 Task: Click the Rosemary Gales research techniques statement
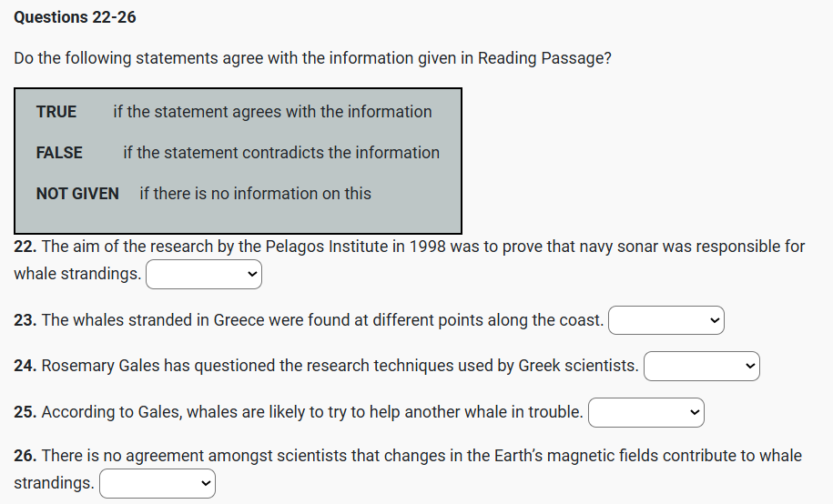point(340,366)
